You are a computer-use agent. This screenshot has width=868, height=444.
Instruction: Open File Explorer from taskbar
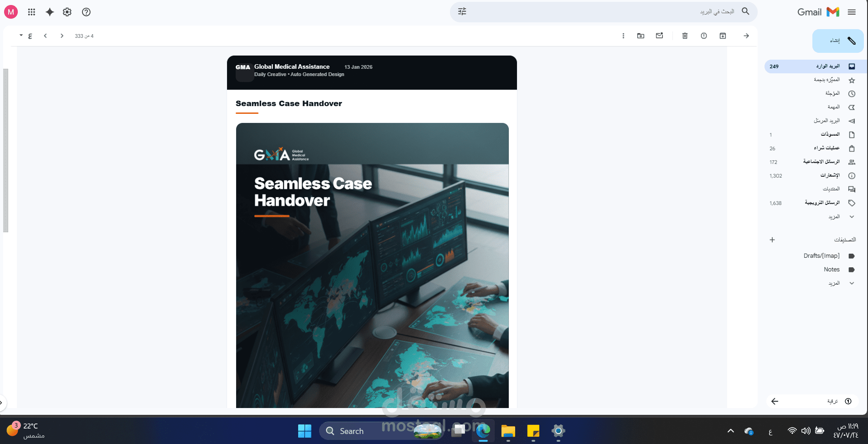click(508, 431)
